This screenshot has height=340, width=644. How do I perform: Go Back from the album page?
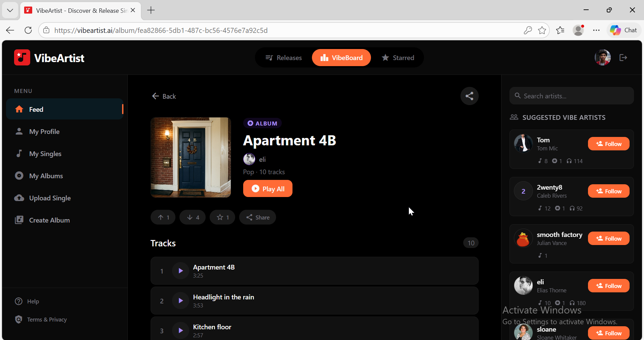tap(164, 96)
